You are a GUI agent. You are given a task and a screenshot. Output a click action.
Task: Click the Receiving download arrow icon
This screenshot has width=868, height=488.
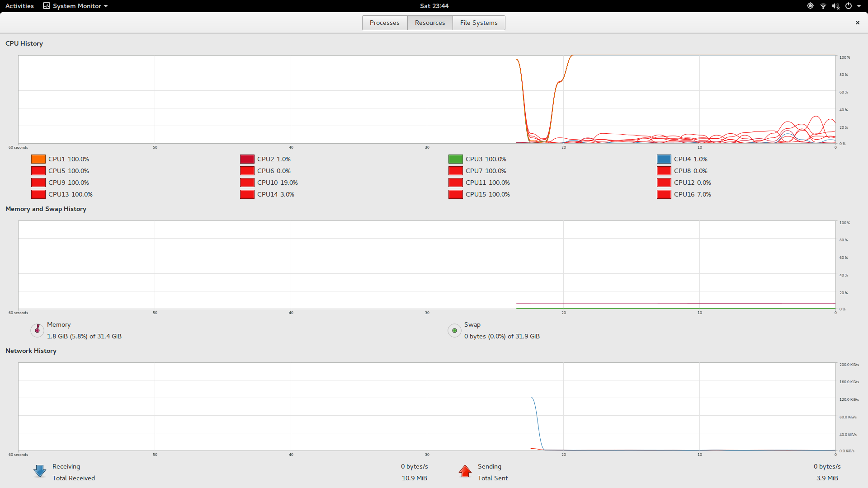pyautogui.click(x=40, y=471)
